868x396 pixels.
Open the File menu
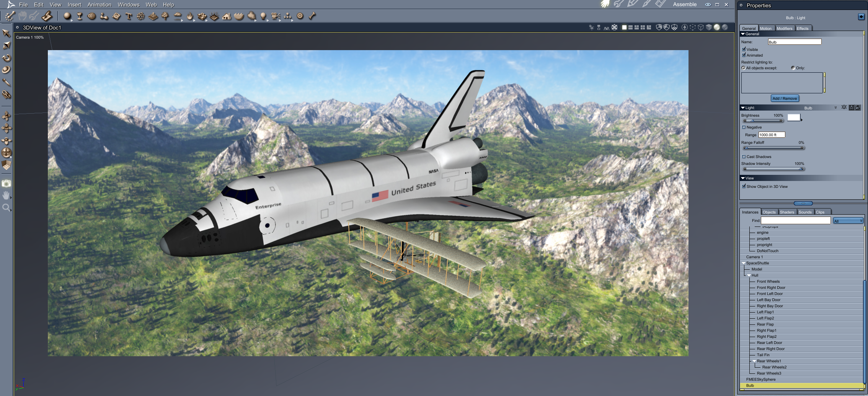pyautogui.click(x=23, y=5)
